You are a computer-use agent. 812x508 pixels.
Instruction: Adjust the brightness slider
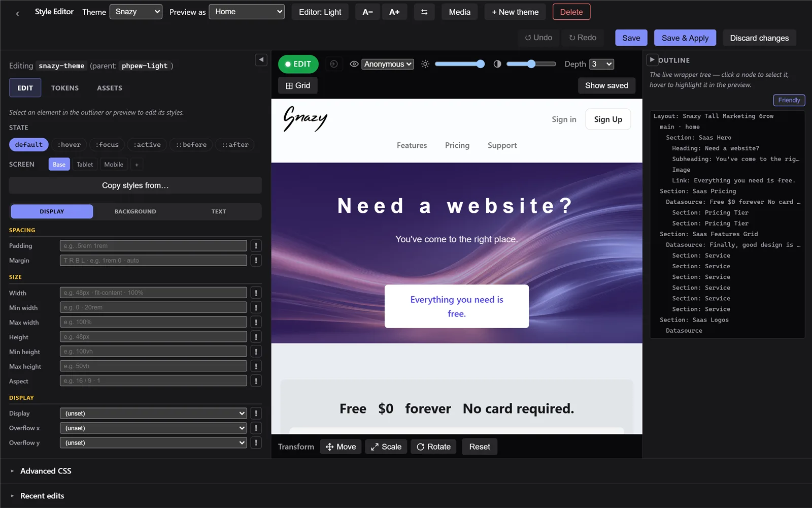coord(460,64)
